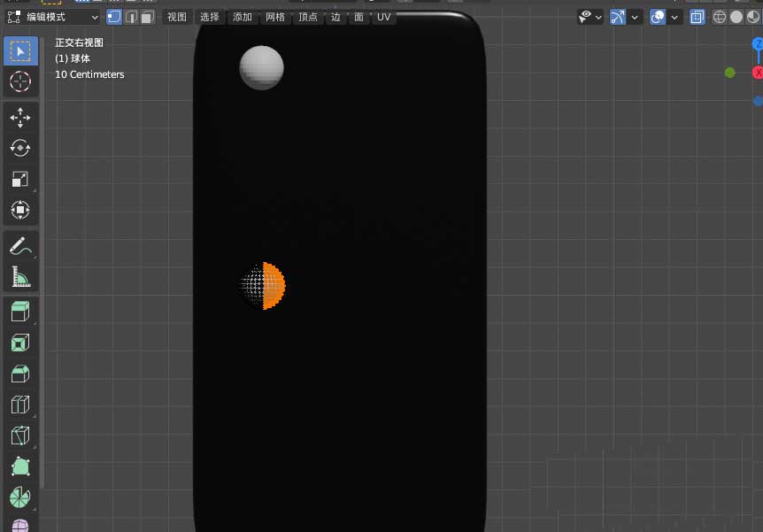763x532 pixels.
Task: Pick the Rotate tool
Action: [20, 148]
